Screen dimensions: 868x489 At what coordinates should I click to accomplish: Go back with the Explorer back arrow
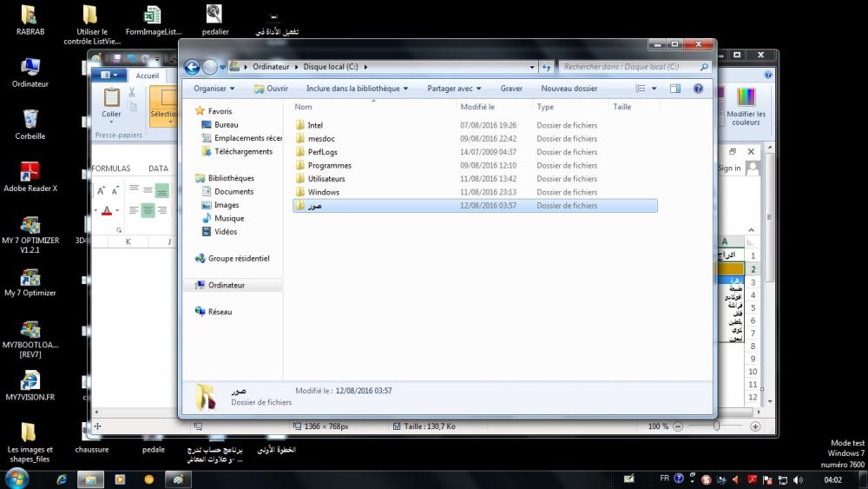click(x=192, y=67)
